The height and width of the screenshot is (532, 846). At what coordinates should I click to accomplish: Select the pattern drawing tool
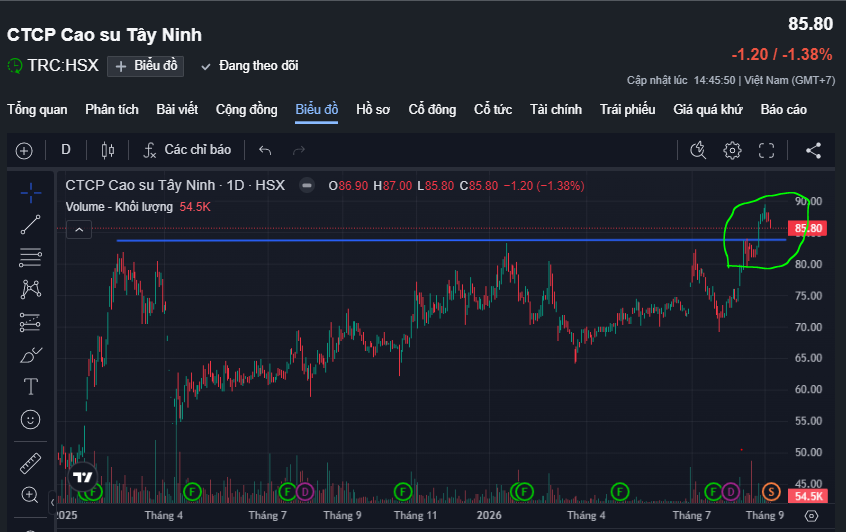[x=31, y=289]
